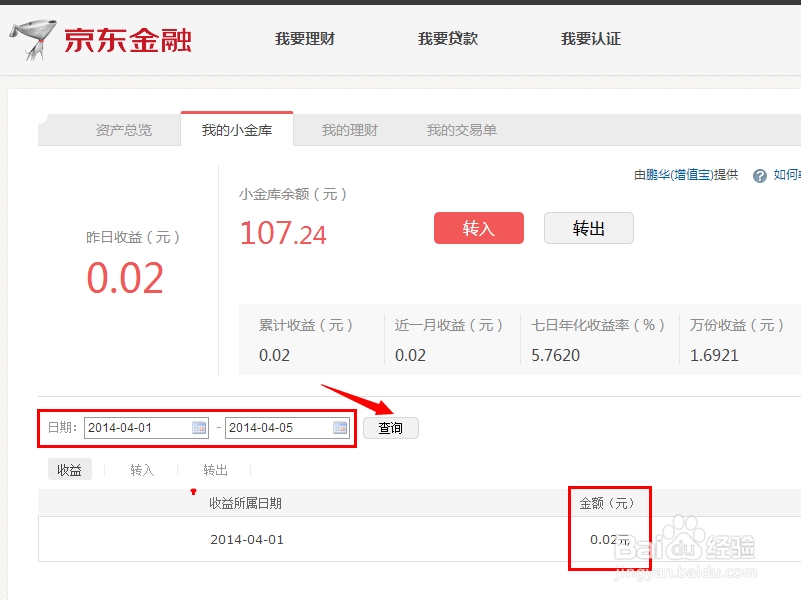The height and width of the screenshot is (600, 801).
Task: Select the 我要贷款 menu item
Action: point(447,38)
